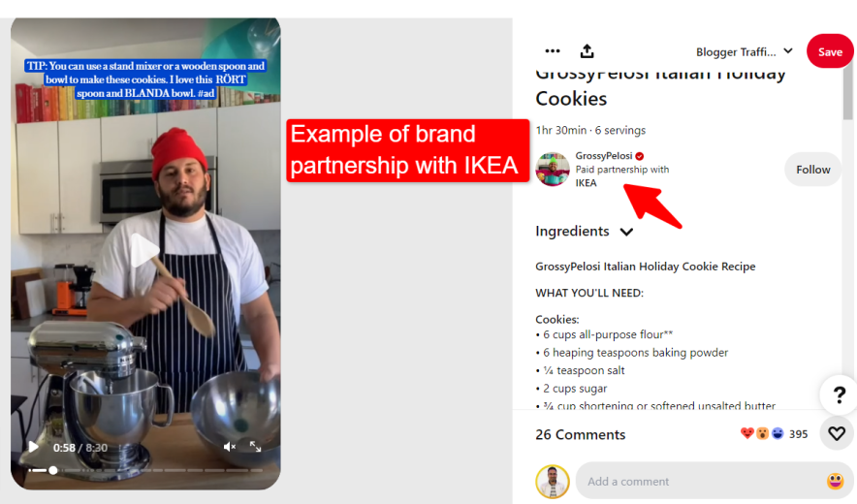The width and height of the screenshot is (857, 504).
Task: Open the emoji picker in comment box
Action: point(835,481)
